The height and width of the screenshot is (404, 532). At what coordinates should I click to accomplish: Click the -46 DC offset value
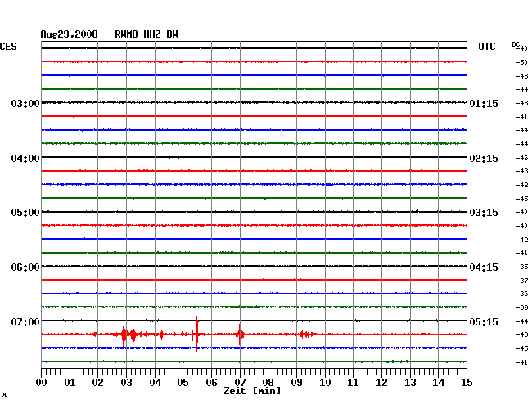pyautogui.click(x=522, y=158)
